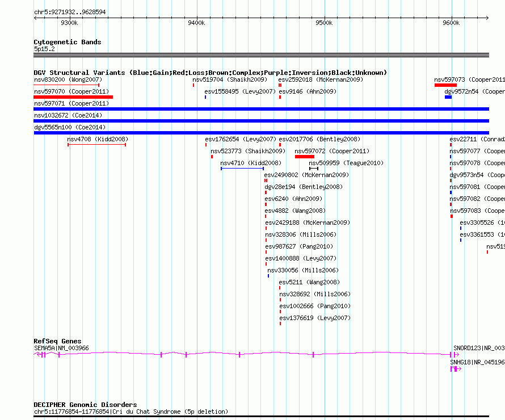Open the SEMA5A|NM_003966 gene label

(x=61, y=348)
